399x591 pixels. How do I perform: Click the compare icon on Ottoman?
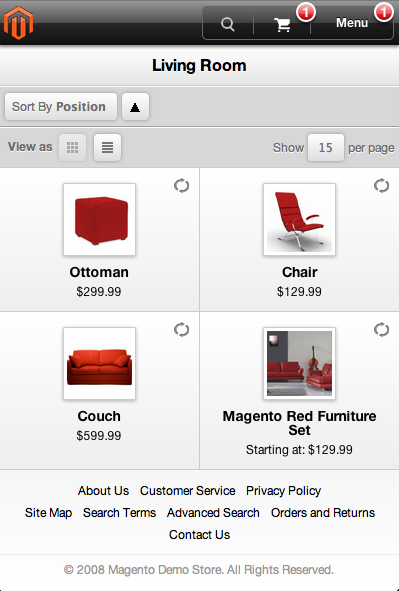(181, 185)
